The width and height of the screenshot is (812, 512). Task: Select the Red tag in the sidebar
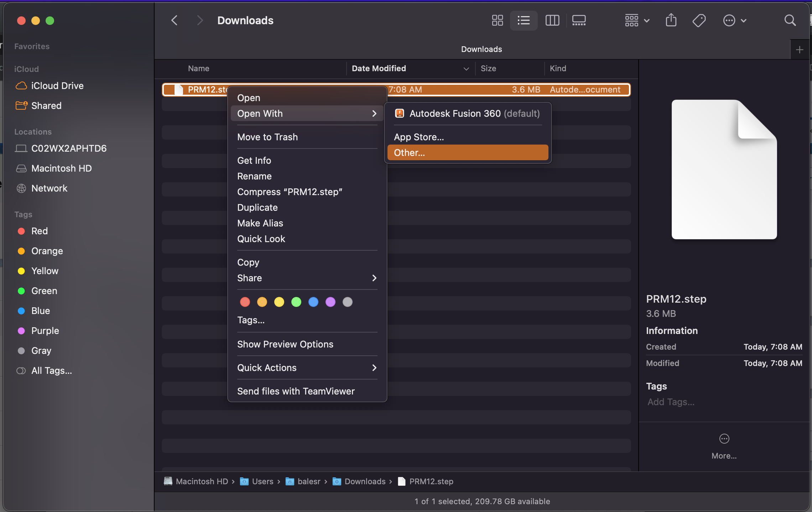click(39, 231)
